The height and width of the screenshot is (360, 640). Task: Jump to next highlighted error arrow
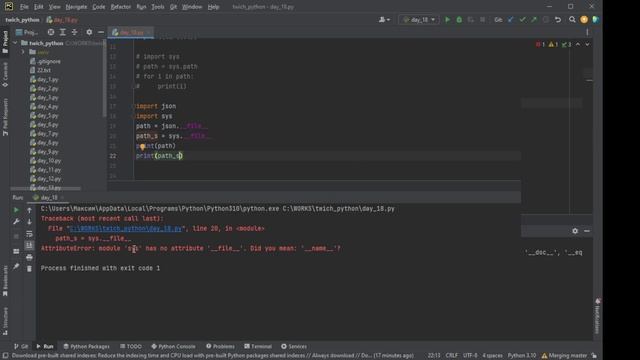tap(587, 44)
